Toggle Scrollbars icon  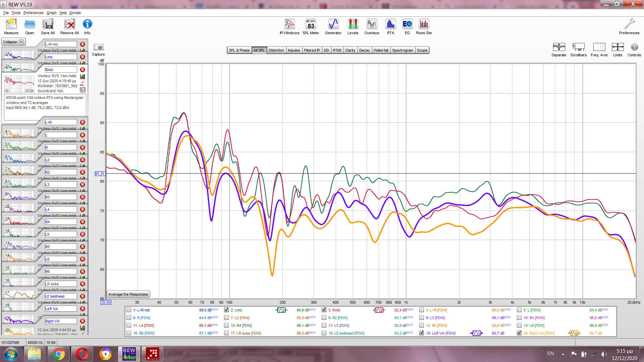[x=578, y=50]
